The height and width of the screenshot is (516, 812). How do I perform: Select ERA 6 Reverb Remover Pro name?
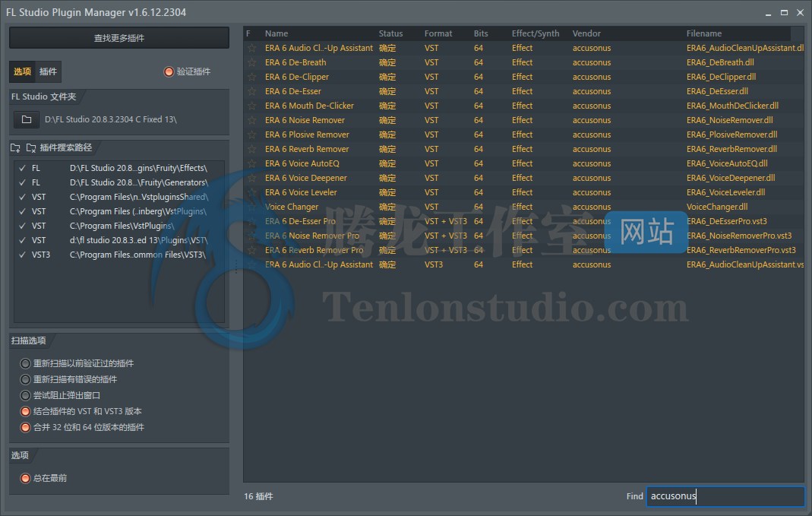[314, 251]
